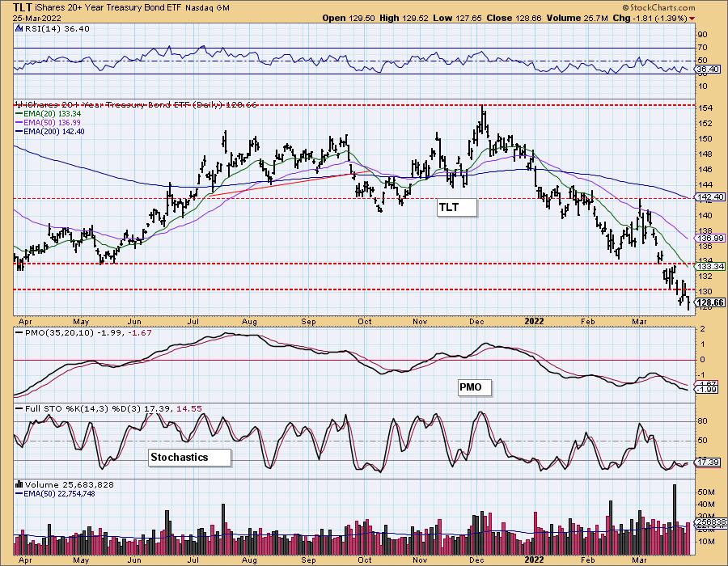Click the 133.34 price axis tag
The width and height of the screenshot is (728, 566).
[710, 266]
